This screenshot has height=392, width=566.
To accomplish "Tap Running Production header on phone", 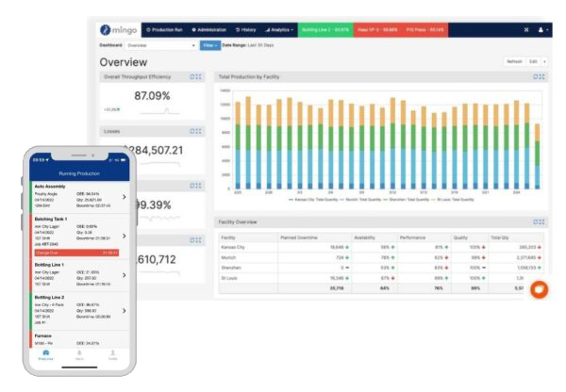I will (x=79, y=173).
